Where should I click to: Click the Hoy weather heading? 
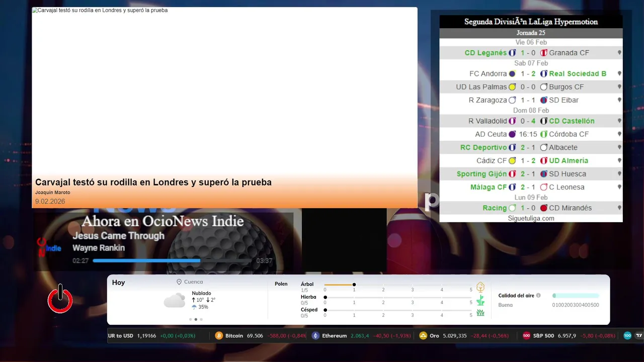pyautogui.click(x=118, y=283)
